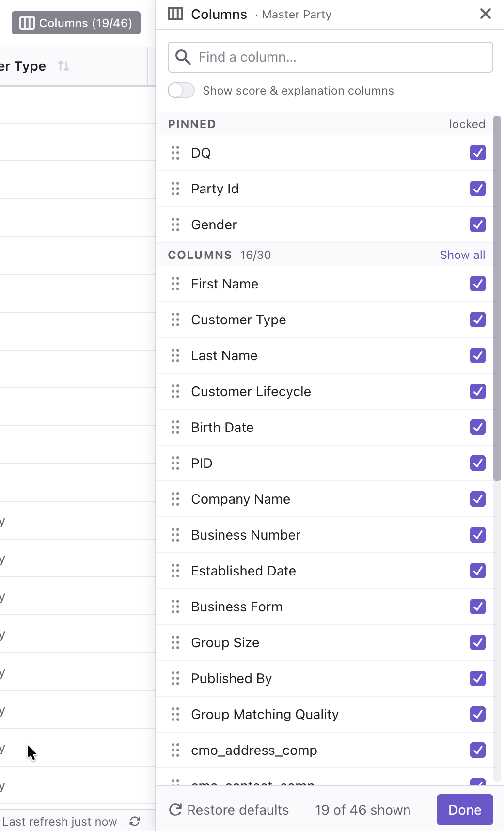
Task: Uncheck the Birth Date column checkbox
Action: (x=478, y=427)
